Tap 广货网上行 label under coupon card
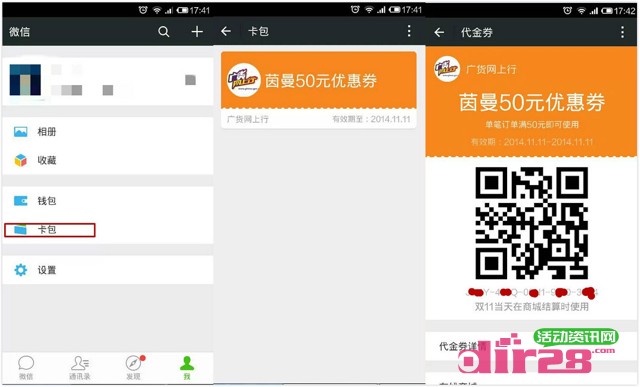 (x=247, y=119)
